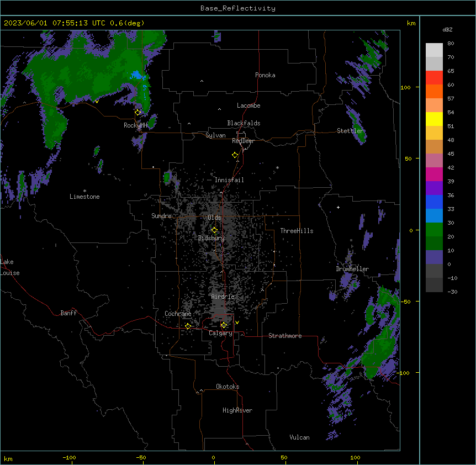Click the asterisk marker northeast of Innisfail
Screen dimensions: 476x465
[x=277, y=167]
